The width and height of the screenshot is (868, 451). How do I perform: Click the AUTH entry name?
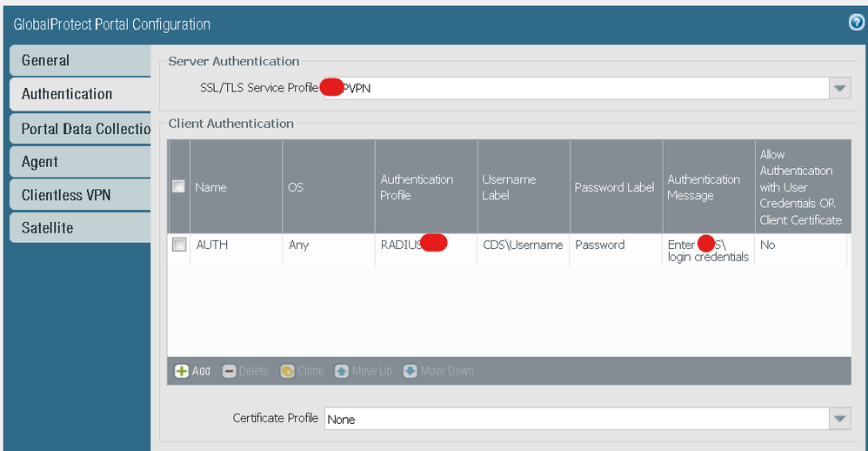pos(211,246)
